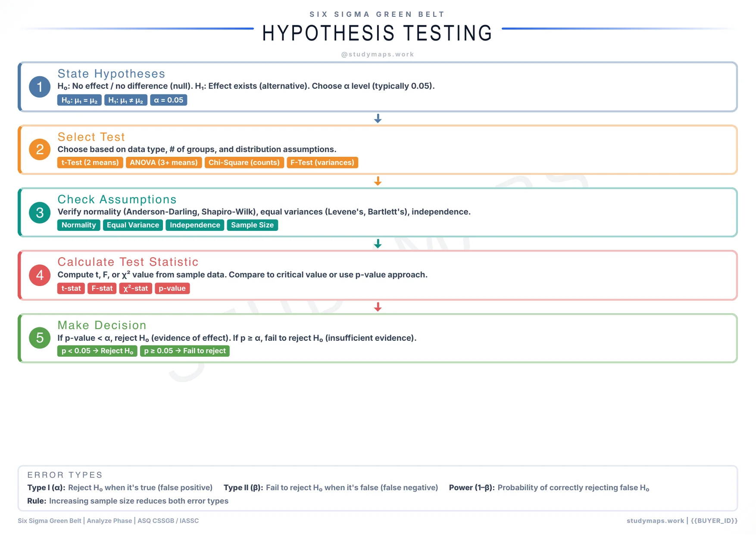Click the green step 5 circle
Screen dimensions: 756x535
40,338
